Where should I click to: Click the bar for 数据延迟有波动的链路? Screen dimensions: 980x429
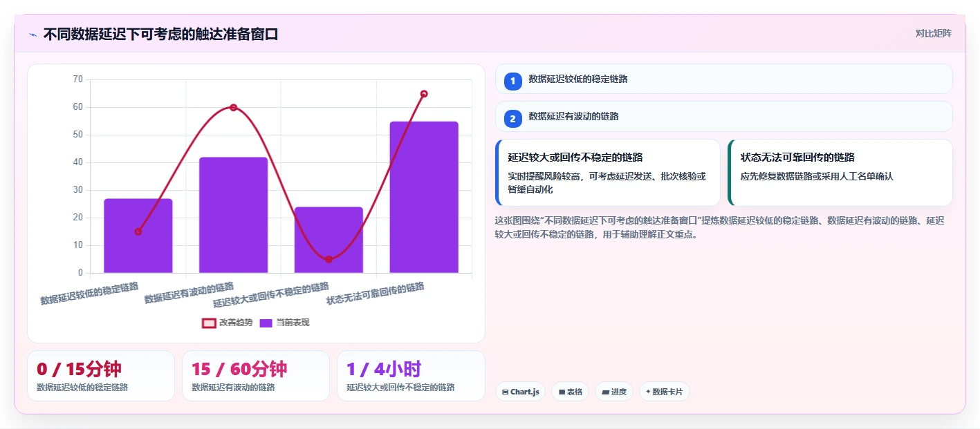(234, 215)
